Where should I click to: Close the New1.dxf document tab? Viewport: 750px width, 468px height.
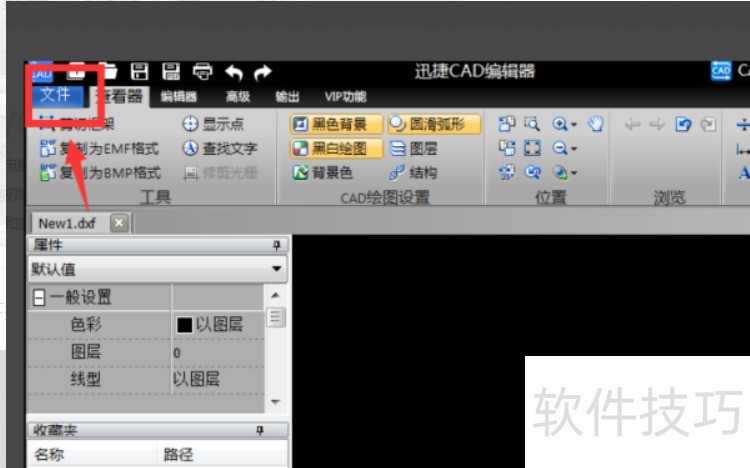118,222
